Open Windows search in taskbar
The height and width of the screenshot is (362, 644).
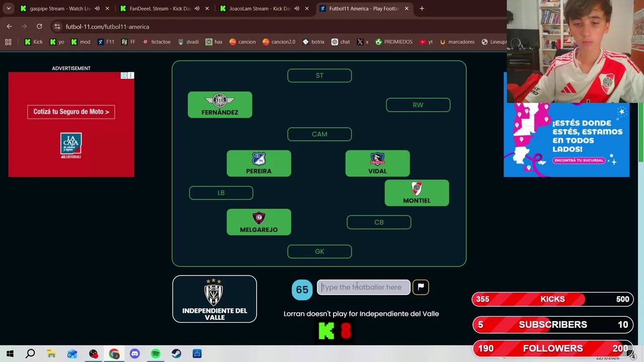click(30, 354)
